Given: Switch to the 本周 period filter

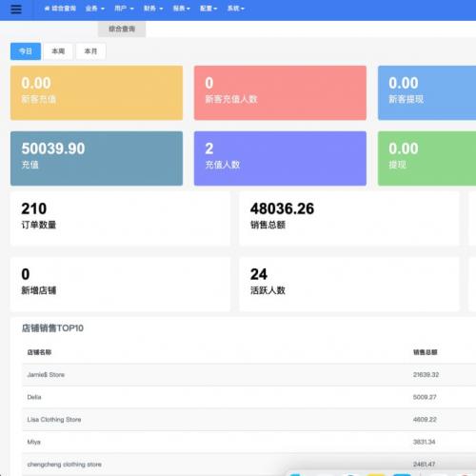Looking at the screenshot, I should click(x=58, y=51).
